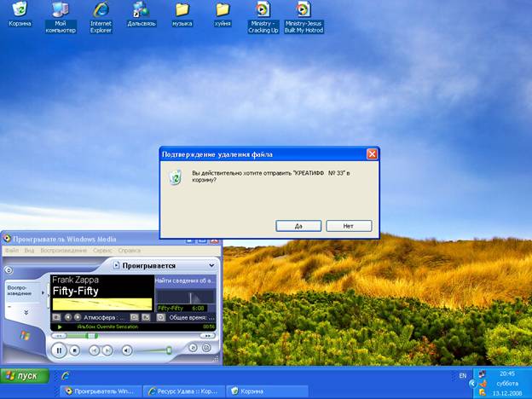Image resolution: width=532 pixels, height=399 pixels.
Task: Pause playback in Windows Media Player
Action: (59, 350)
